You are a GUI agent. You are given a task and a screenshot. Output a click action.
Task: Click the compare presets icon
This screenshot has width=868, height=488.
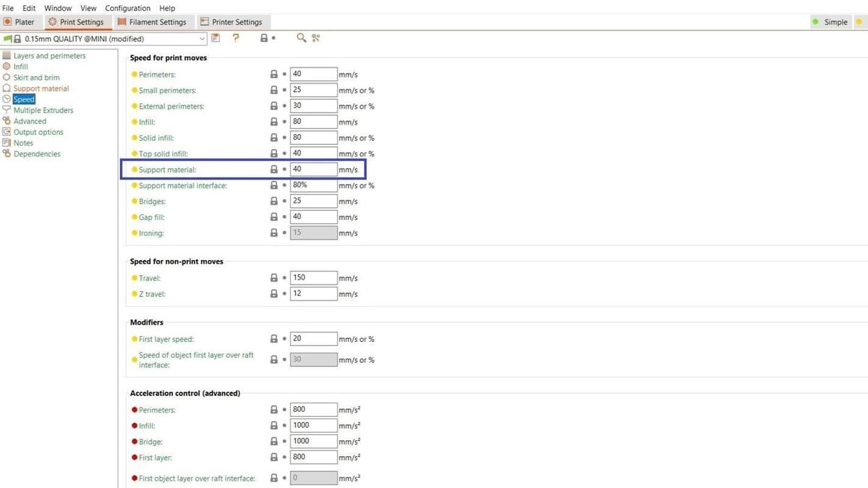coord(316,38)
